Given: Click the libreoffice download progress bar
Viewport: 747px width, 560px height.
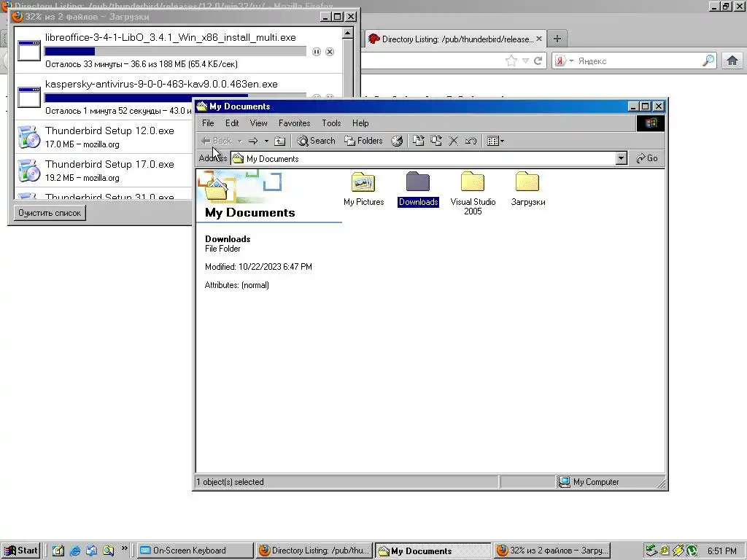Looking at the screenshot, I should pyautogui.click(x=175, y=52).
